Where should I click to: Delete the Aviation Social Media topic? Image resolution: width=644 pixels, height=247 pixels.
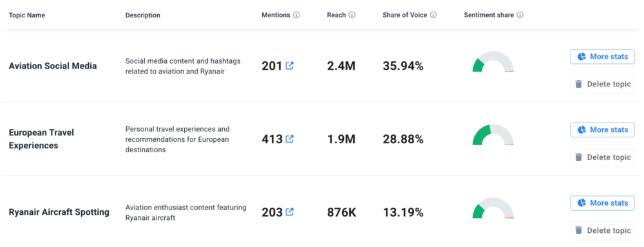[x=602, y=84]
